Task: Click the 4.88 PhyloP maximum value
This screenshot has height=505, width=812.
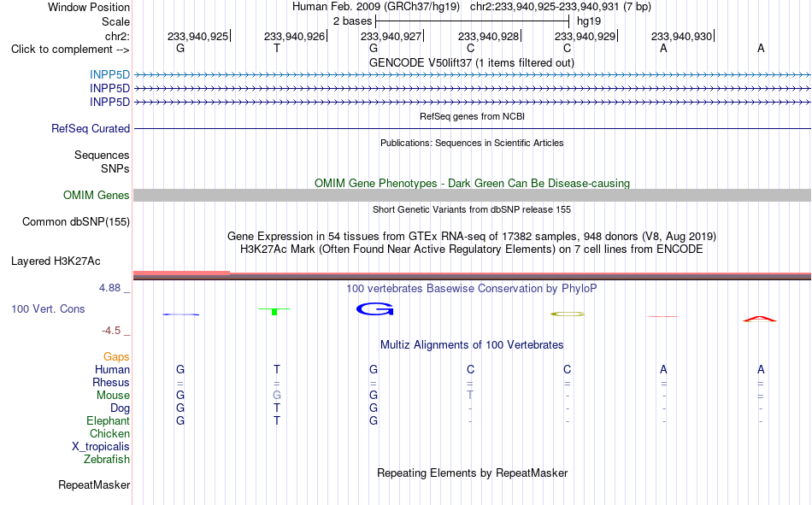Action: (x=109, y=288)
